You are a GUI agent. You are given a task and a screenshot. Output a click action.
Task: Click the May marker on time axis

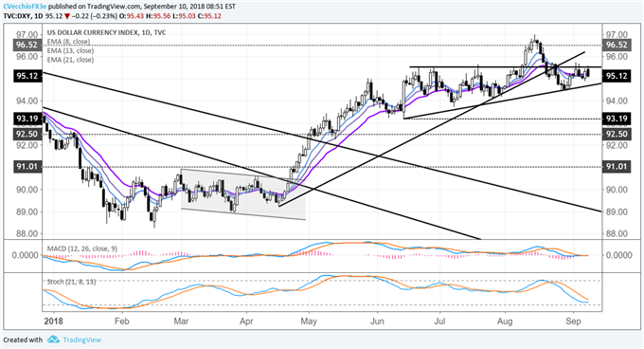point(309,321)
